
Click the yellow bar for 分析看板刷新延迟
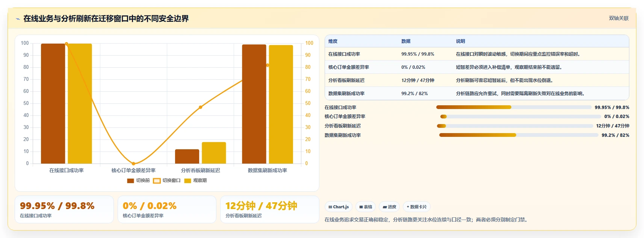[x=214, y=153]
